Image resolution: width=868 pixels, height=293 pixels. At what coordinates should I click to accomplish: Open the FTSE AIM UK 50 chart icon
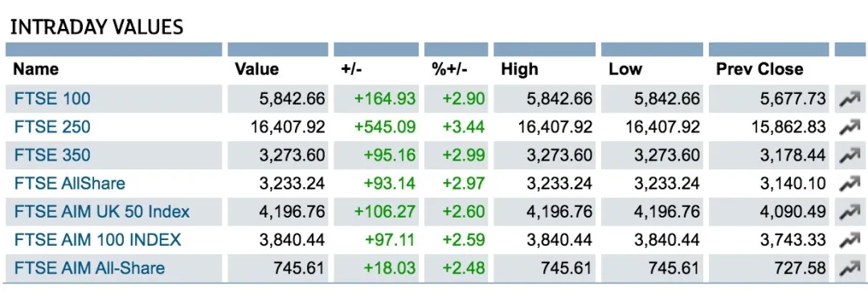point(850,212)
